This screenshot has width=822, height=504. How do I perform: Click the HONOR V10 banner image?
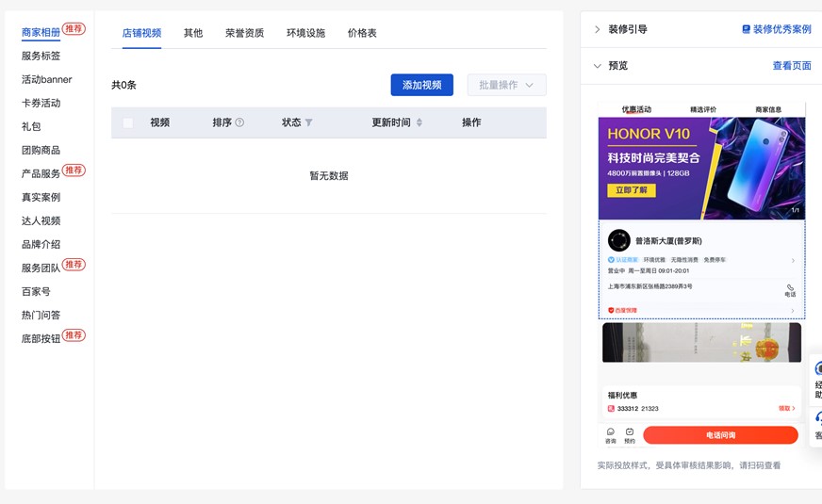701,168
